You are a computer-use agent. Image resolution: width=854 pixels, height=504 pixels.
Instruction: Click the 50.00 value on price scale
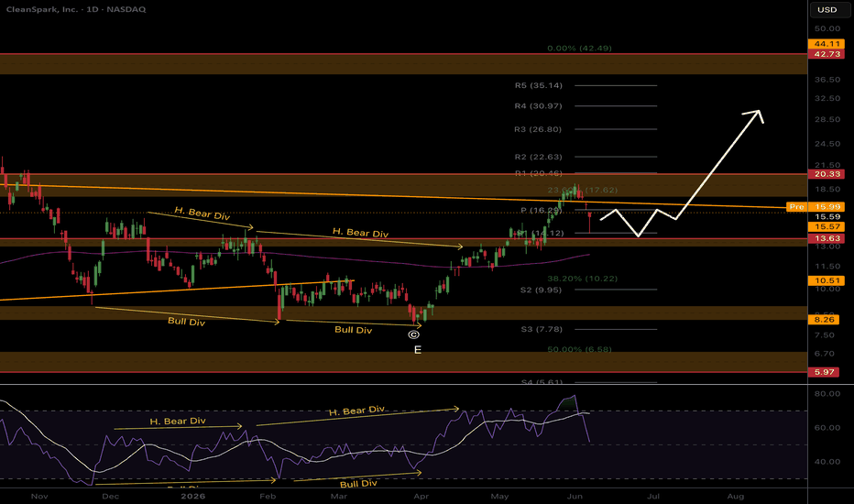click(x=827, y=28)
